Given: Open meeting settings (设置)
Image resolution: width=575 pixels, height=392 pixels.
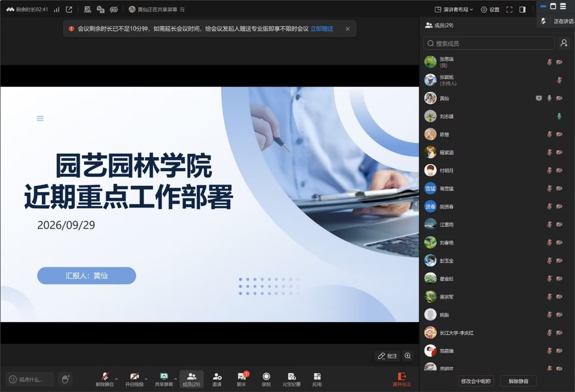Looking at the screenshot, I should click(490, 10).
